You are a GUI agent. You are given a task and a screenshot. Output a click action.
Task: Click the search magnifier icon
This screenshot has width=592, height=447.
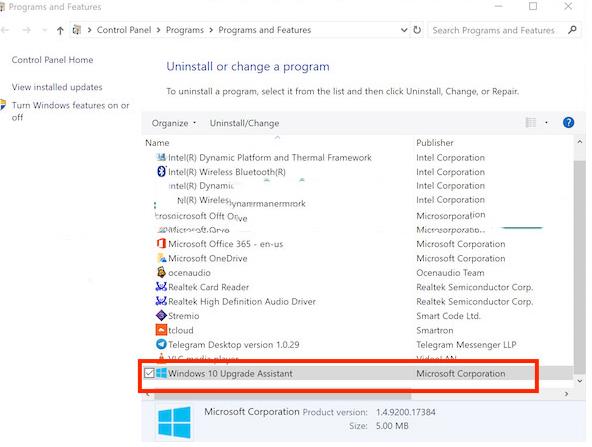coord(572,30)
